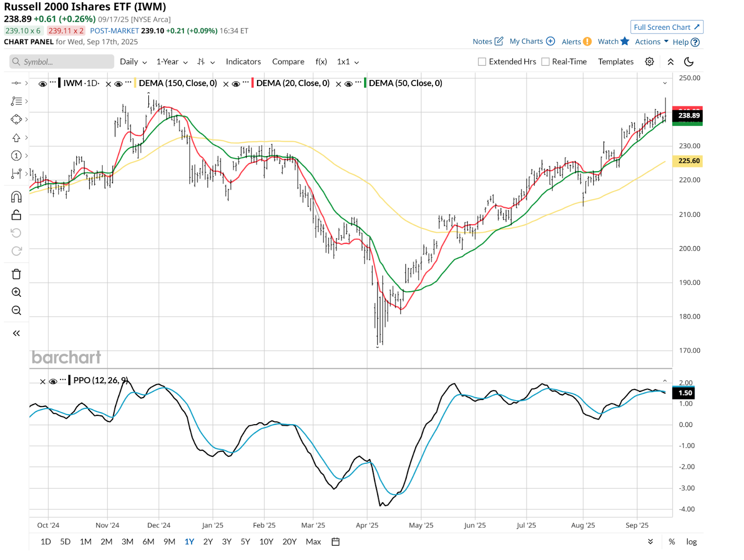Expand the legend collapse chevron in the top right of the main chart
The image size is (744, 560).
(x=665, y=83)
